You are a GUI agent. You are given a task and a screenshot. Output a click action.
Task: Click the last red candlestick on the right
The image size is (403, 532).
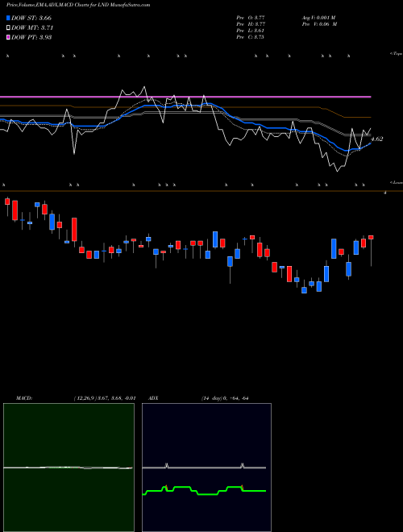[x=371, y=238]
